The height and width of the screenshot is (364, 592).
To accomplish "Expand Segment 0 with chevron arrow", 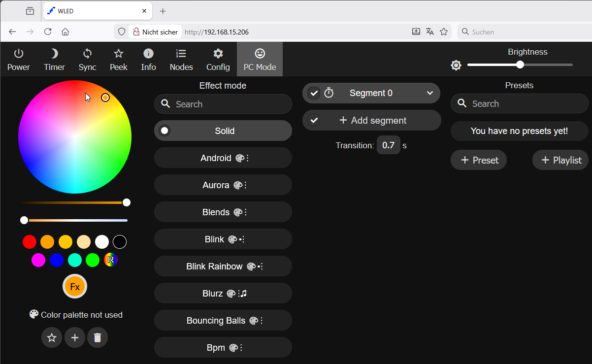I will point(429,93).
